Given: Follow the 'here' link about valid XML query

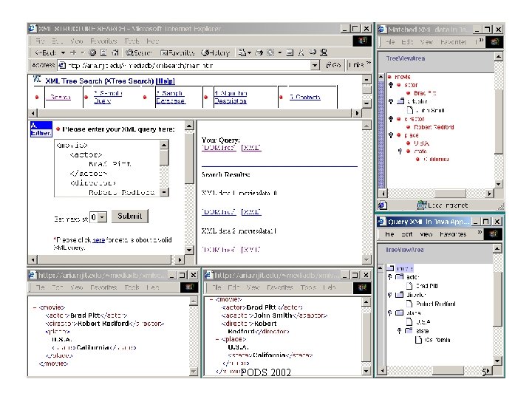Looking at the screenshot, I should tap(98, 240).
